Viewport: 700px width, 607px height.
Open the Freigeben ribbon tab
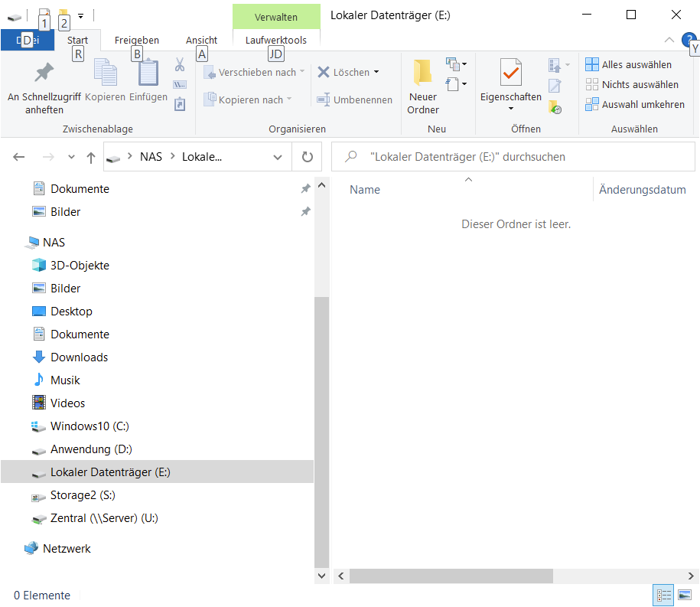pos(137,41)
